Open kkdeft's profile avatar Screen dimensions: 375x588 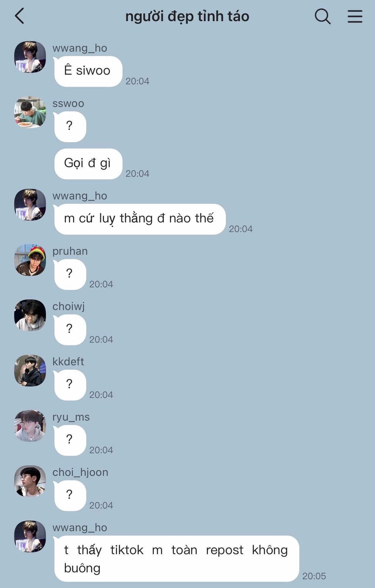tap(30, 371)
